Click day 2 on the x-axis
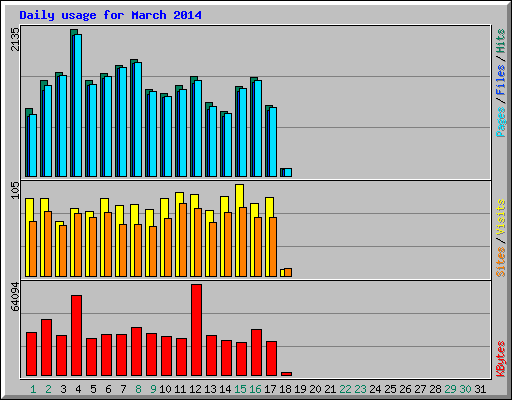Screen dimensions: 512x400 coord(48,389)
